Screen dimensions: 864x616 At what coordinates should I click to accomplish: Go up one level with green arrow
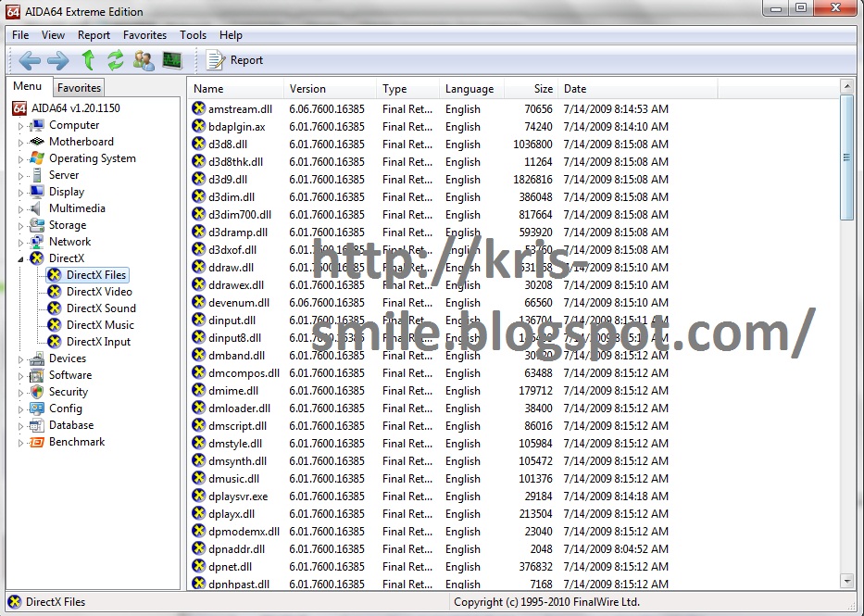[x=88, y=60]
